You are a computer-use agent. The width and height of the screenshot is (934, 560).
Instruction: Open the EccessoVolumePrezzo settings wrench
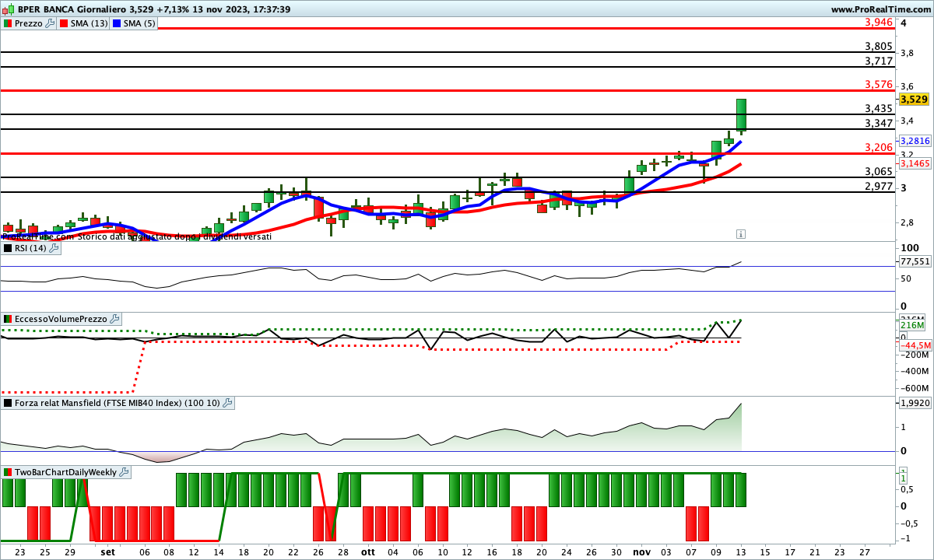pyautogui.click(x=115, y=319)
